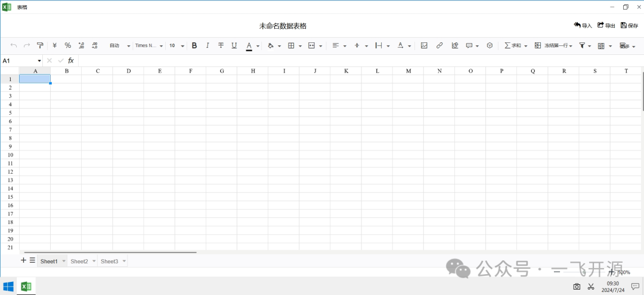Open Sheet1 tab options arrow

[64, 262]
